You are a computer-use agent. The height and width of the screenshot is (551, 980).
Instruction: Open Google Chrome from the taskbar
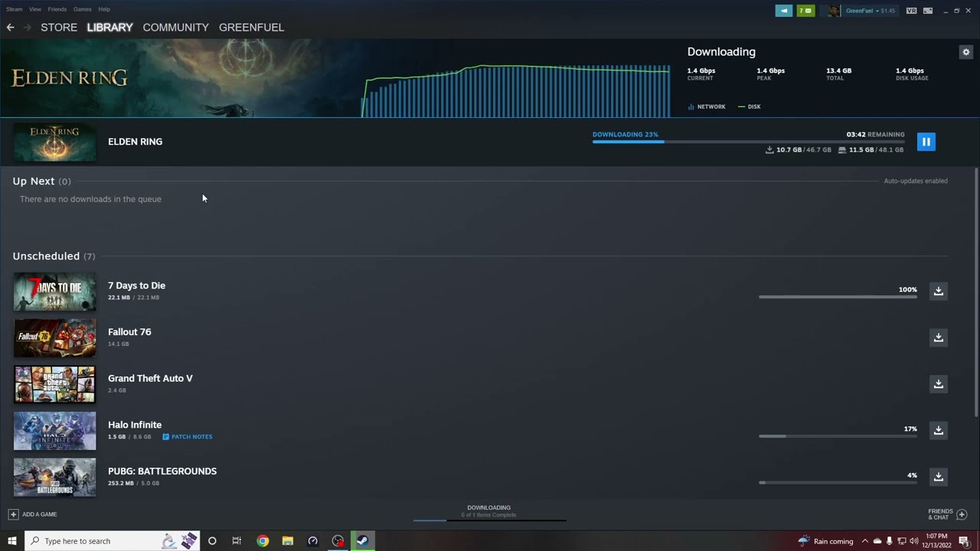tap(263, 541)
